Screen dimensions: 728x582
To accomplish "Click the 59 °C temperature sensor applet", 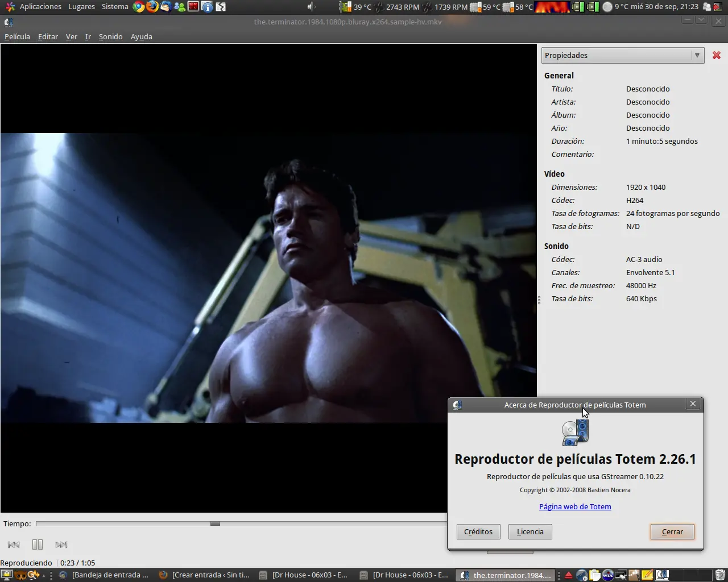I will (485, 7).
